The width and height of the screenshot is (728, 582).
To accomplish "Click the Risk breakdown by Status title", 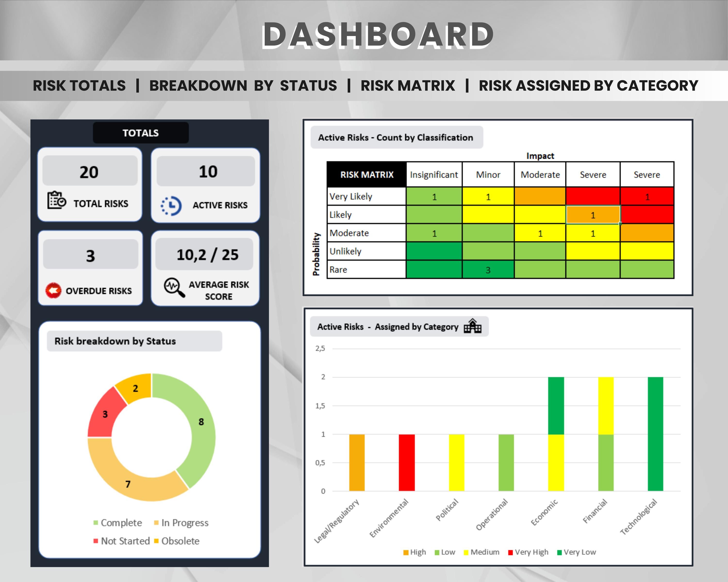I will (x=115, y=341).
